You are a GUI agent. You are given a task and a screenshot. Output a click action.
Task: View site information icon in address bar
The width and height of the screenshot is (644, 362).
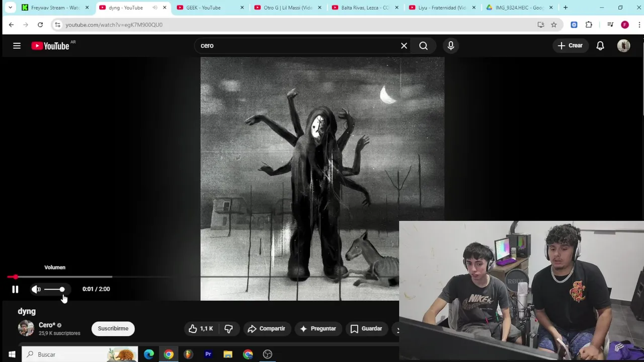click(57, 25)
